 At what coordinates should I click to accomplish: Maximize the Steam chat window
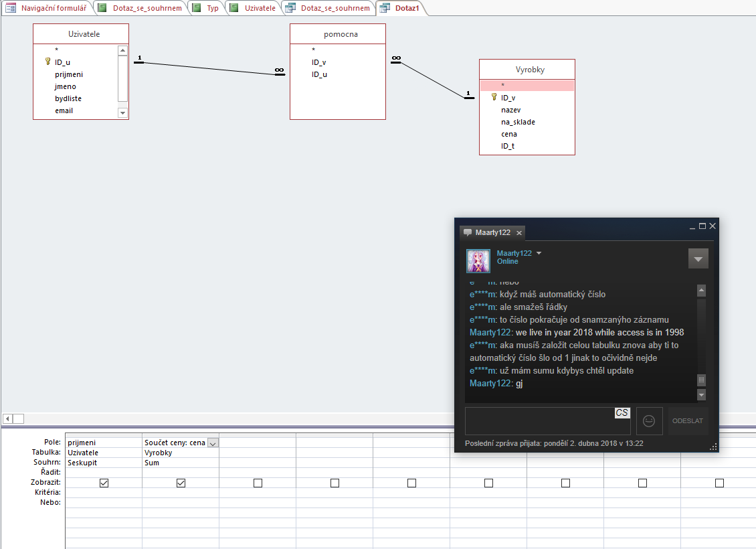pos(702,226)
